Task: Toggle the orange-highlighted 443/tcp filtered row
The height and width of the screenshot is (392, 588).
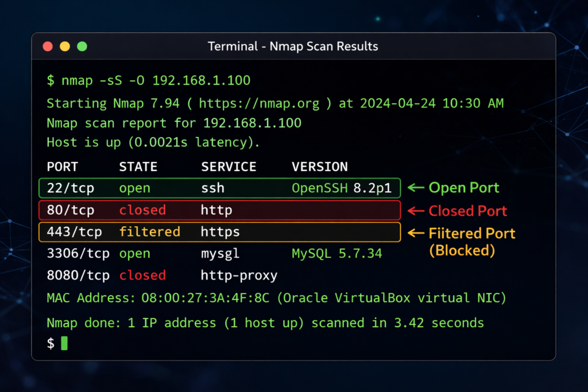Action: pos(218,232)
